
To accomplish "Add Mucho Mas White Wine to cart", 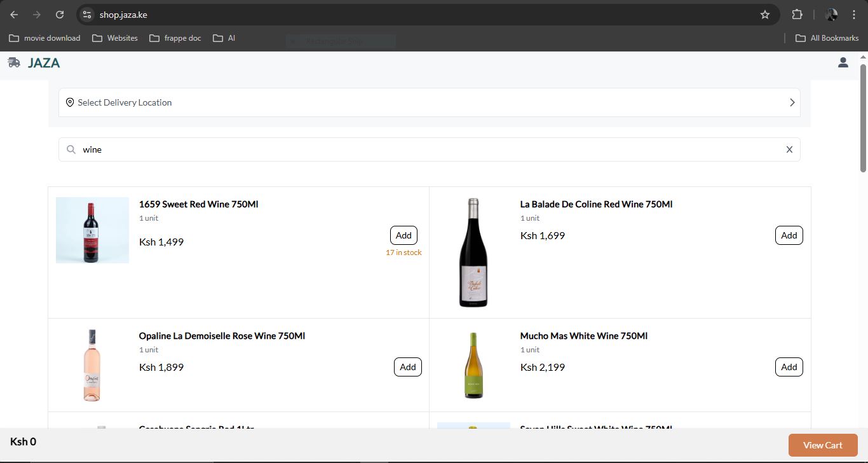I will [789, 367].
